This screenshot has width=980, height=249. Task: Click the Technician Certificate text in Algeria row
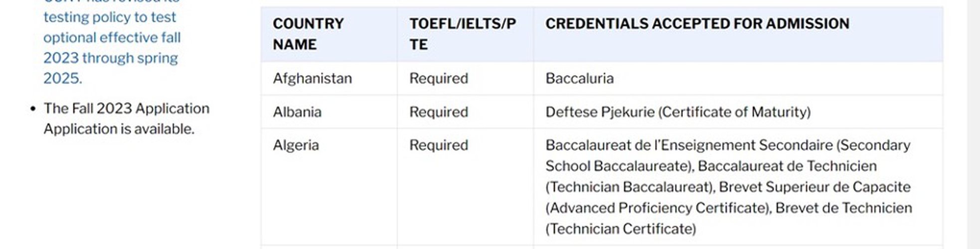click(621, 229)
